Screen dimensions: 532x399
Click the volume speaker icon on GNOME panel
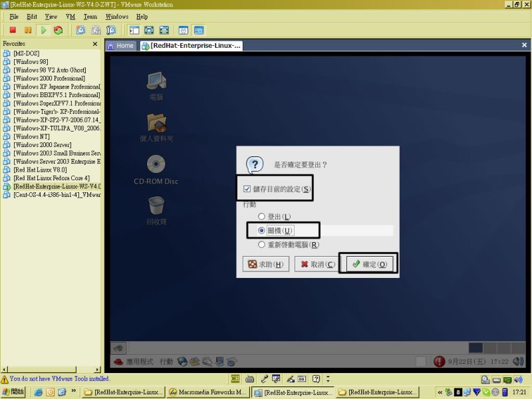tap(518, 361)
